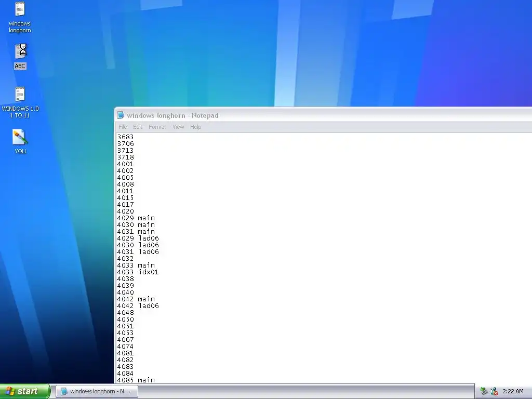
Task: Click line 4020 in Notepad
Action: (x=125, y=211)
